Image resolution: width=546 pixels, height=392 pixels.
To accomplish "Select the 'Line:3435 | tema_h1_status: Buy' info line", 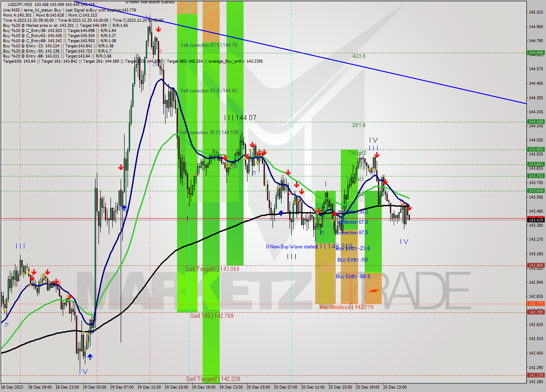I will 70,10.
